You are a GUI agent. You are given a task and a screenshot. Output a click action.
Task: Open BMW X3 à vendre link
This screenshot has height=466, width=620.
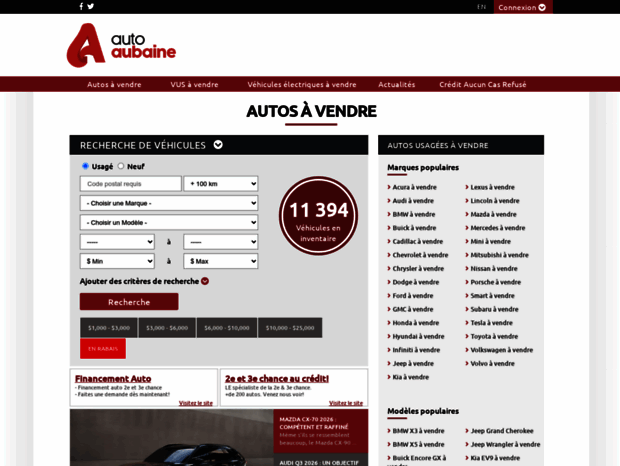tap(418, 431)
